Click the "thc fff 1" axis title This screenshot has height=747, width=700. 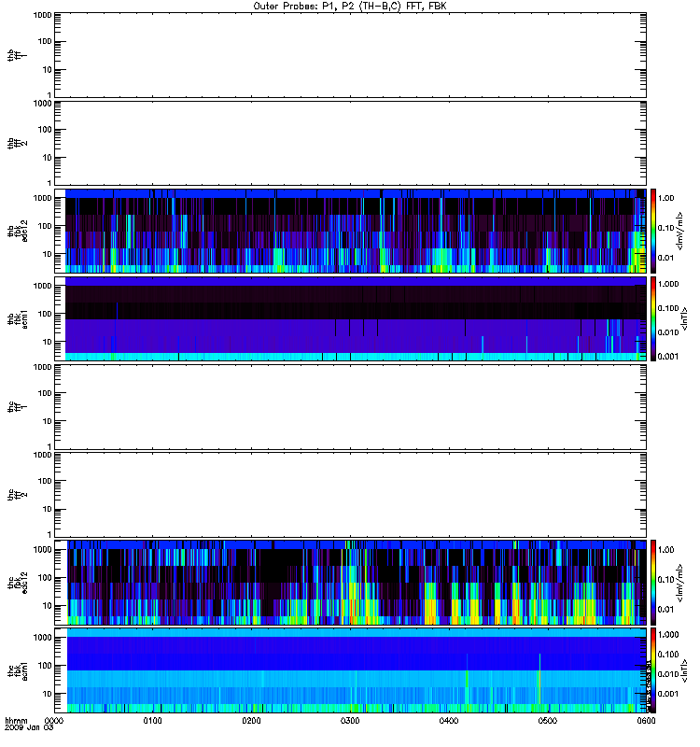[x=17, y=407]
